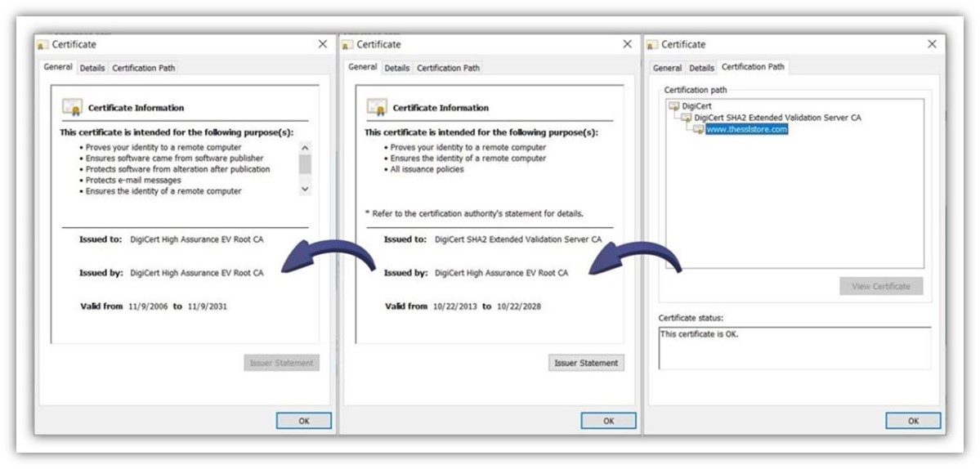Select Certification Path tab in right window
The width and height of the screenshot is (980, 469).
pyautogui.click(x=753, y=67)
